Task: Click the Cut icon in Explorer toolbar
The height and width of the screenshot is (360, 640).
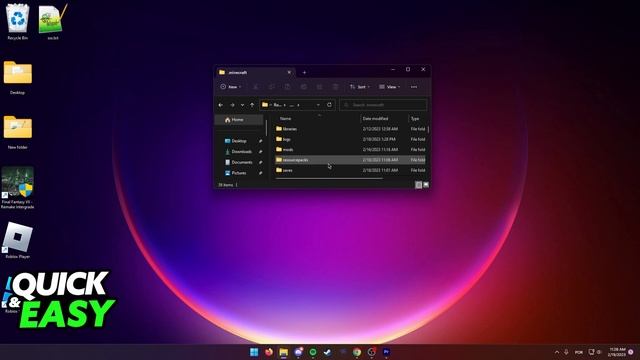Action: click(x=256, y=87)
